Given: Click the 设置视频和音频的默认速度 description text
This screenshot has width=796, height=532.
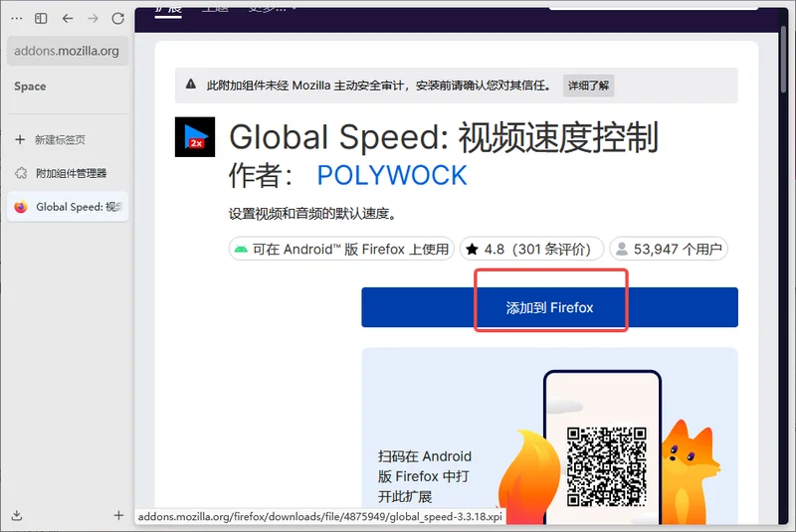Looking at the screenshot, I should pos(312,214).
